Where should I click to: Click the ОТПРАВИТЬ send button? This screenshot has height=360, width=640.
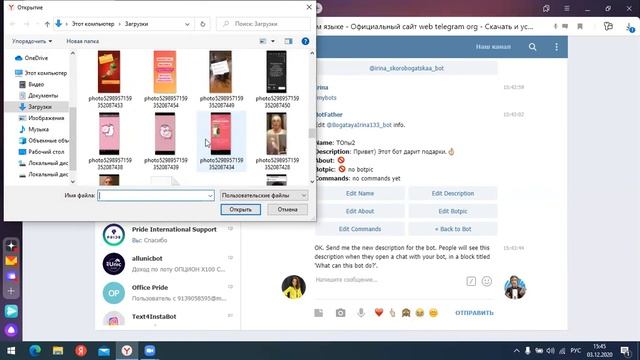click(474, 313)
